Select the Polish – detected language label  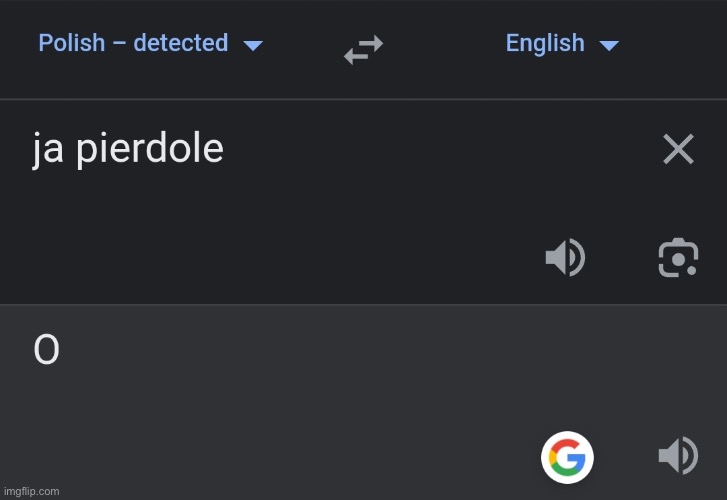(133, 43)
